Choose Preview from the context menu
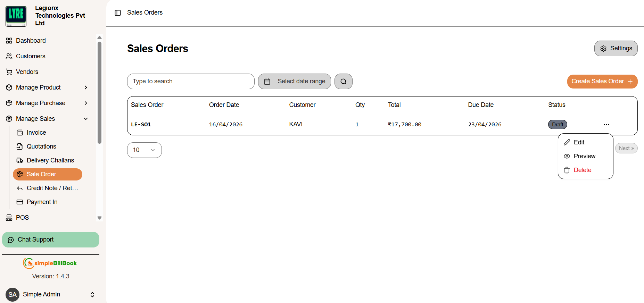 coord(585,156)
